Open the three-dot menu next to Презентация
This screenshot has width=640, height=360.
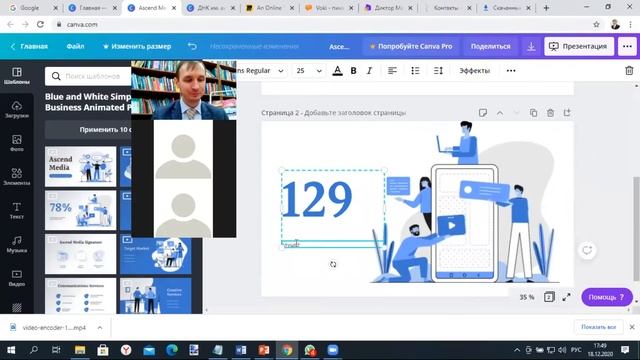tap(627, 47)
